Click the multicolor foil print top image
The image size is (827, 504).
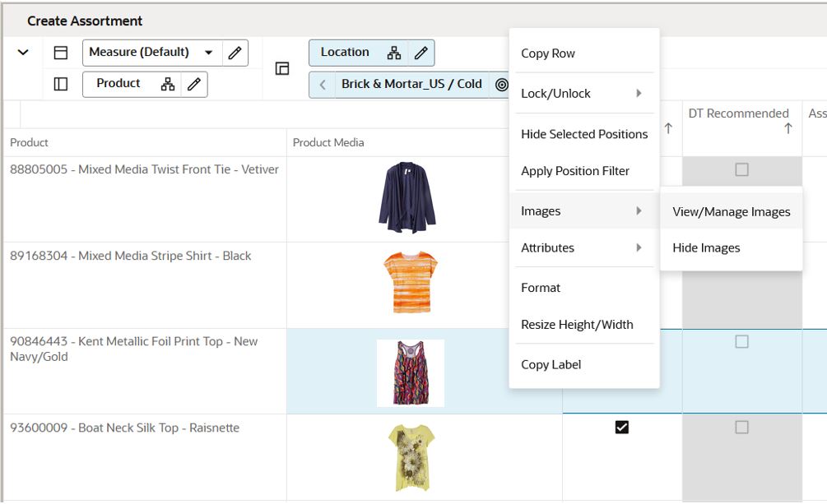coord(411,372)
